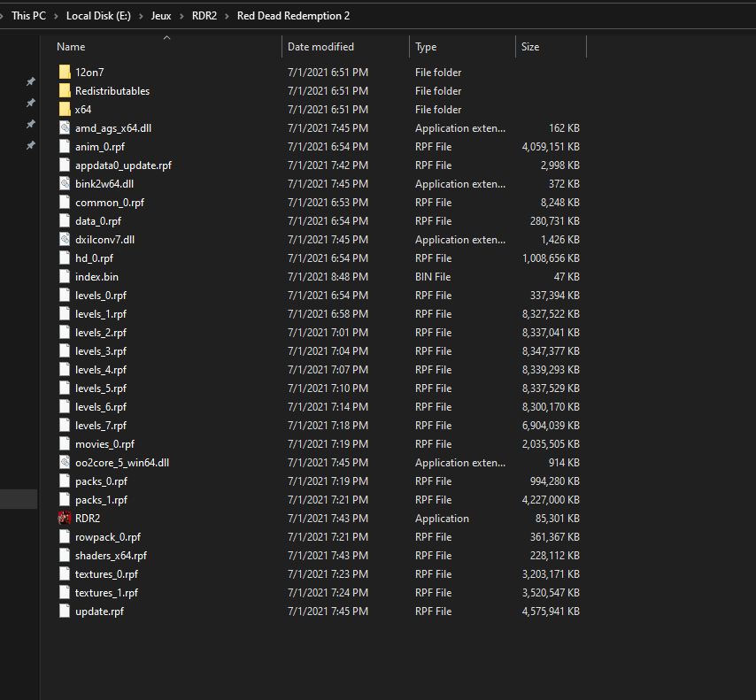The width and height of the screenshot is (756, 700).
Task: Click the x64 folder icon
Action: [x=65, y=110]
